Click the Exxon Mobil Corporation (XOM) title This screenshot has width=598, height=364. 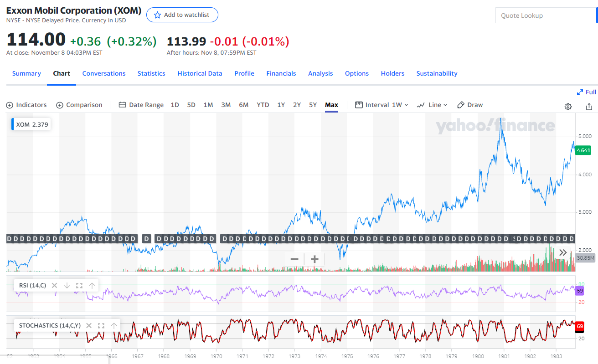[74, 10]
